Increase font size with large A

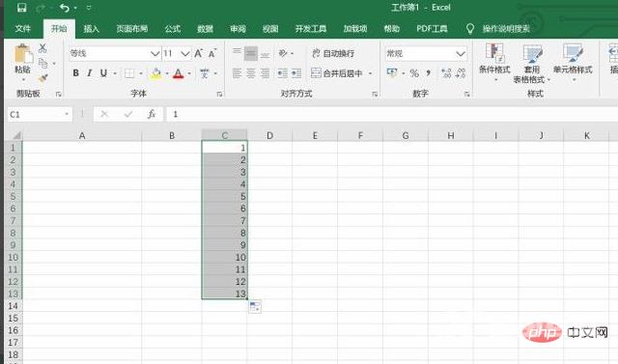pyautogui.click(x=198, y=53)
